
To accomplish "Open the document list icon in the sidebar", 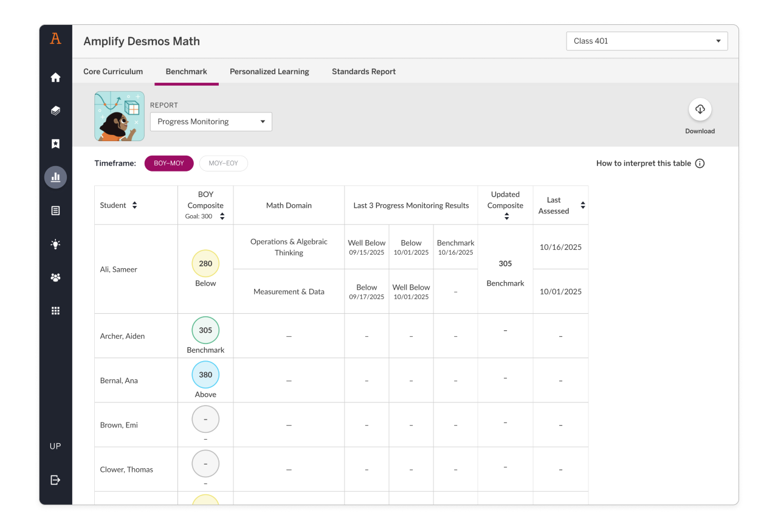I will 55,210.
